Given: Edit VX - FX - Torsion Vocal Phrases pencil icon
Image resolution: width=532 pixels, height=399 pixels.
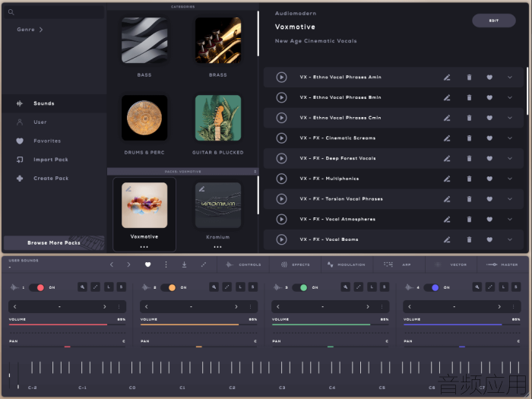Looking at the screenshot, I should coord(447,199).
